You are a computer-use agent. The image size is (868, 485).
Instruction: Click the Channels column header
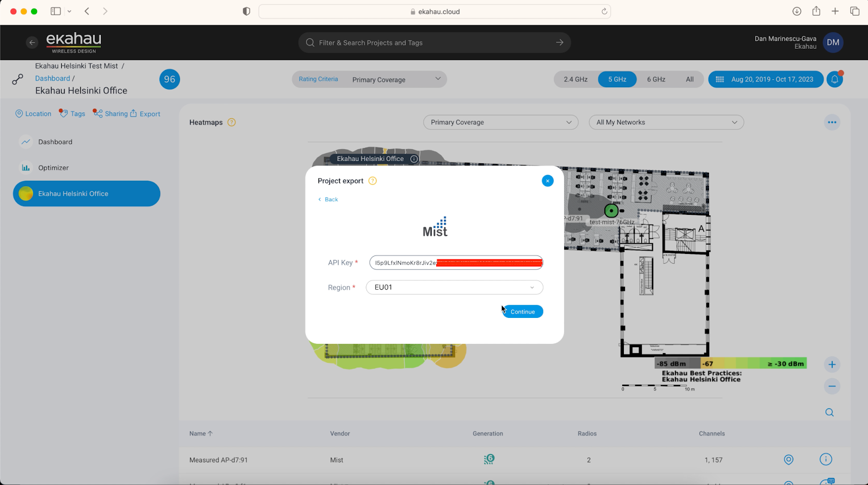point(712,433)
